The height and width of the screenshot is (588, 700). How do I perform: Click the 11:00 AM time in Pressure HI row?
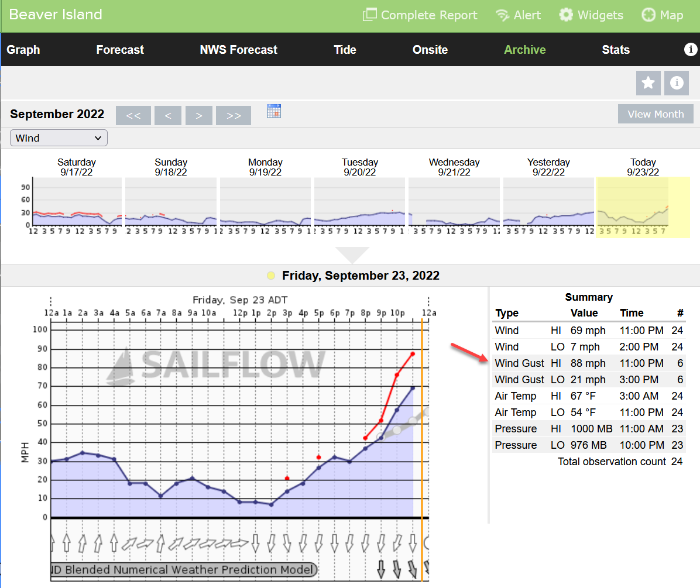(641, 429)
